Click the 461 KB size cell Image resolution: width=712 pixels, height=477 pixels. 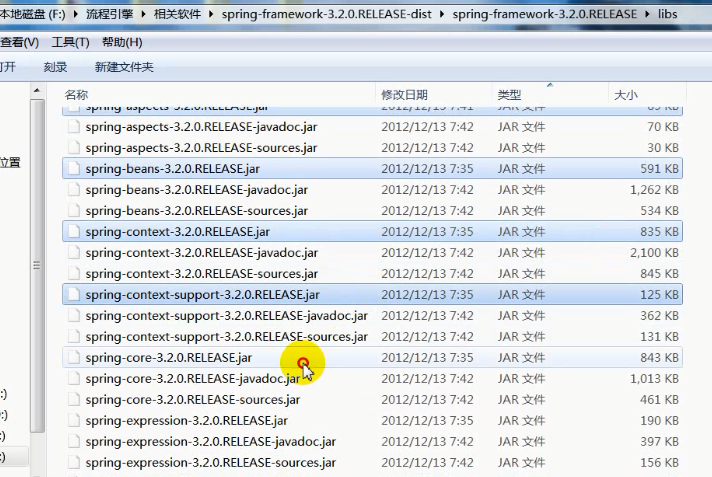659,399
